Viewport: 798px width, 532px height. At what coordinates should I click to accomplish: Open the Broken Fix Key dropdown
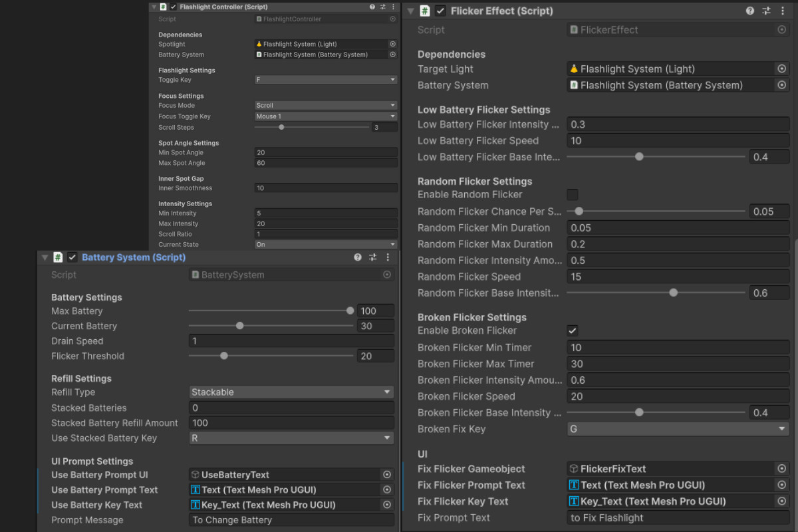[x=678, y=429]
